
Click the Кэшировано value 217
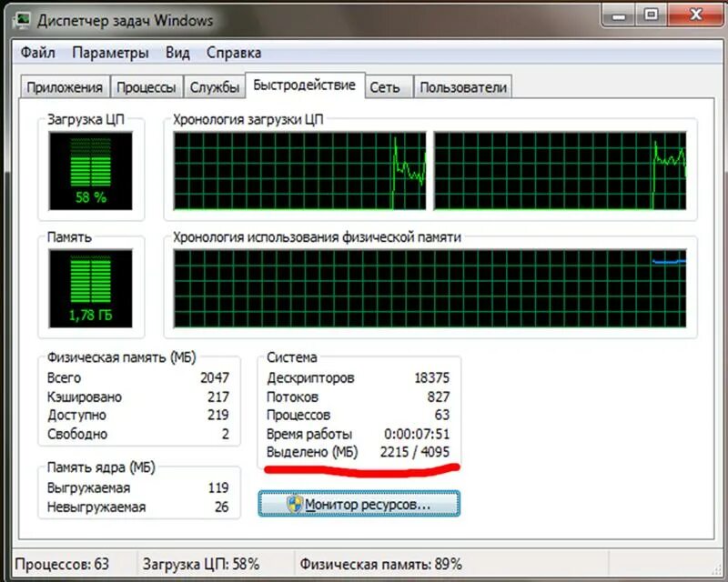click(x=218, y=396)
